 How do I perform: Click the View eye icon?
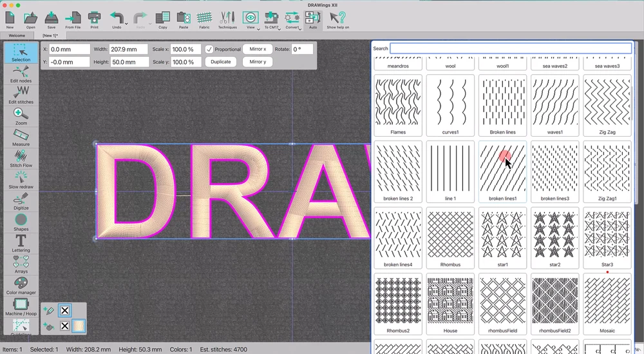250,19
